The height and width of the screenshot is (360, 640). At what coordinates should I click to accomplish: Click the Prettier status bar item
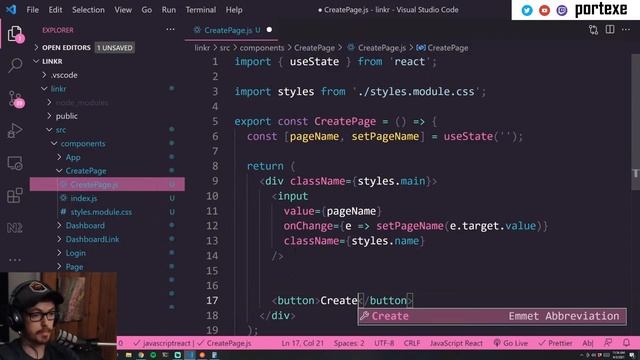point(555,343)
